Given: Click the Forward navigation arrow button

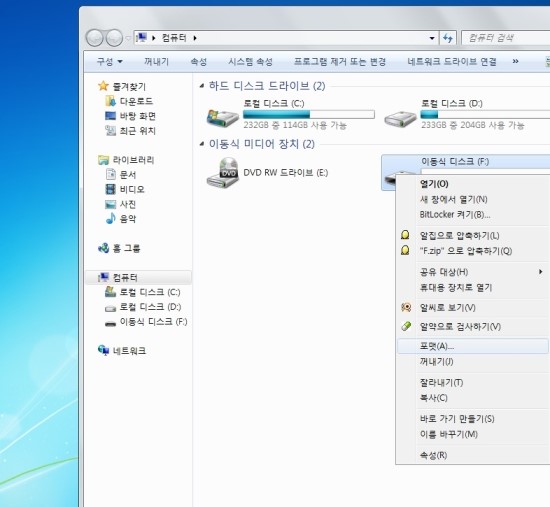Looking at the screenshot, I should point(114,38).
